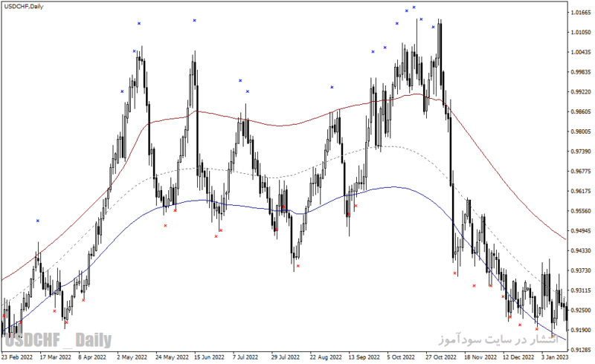Viewport: 595px width, 364px height.
Task: Click the lone blue cross above March 2022 candles
Action: (38, 221)
